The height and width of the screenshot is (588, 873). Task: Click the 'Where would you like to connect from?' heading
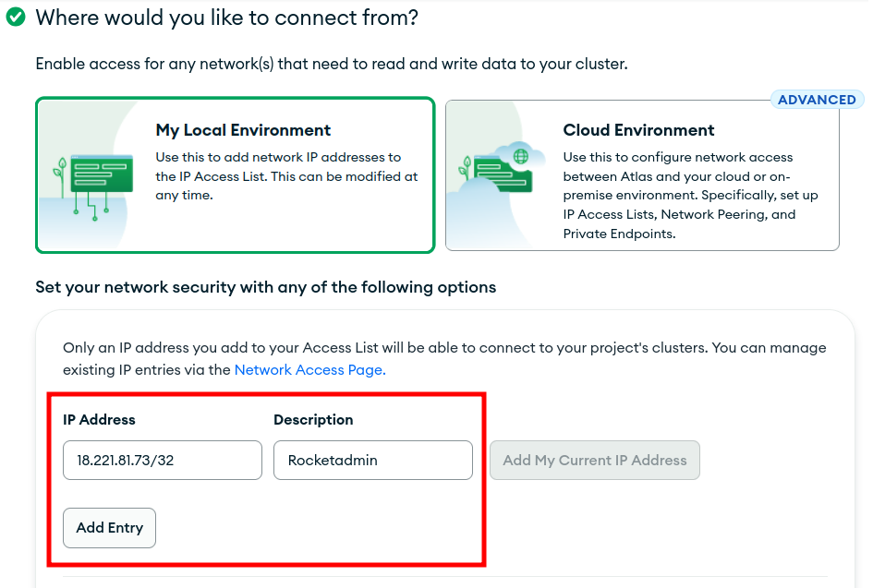pos(226,17)
